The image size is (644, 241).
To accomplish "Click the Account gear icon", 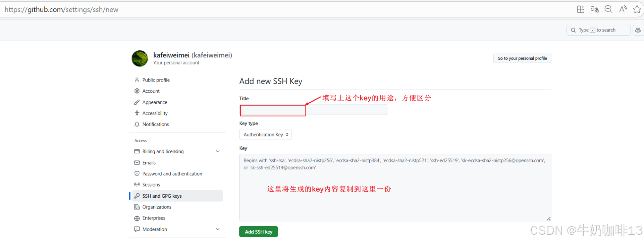I will [x=137, y=91].
